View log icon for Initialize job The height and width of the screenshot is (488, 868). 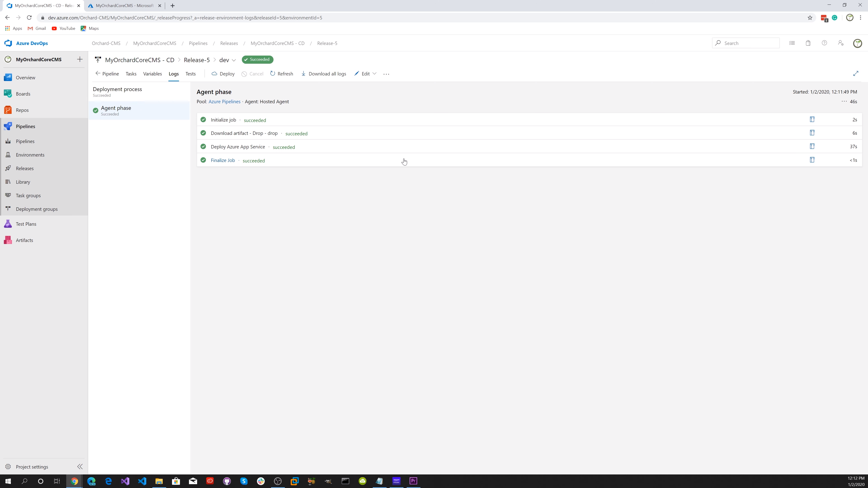812,119
